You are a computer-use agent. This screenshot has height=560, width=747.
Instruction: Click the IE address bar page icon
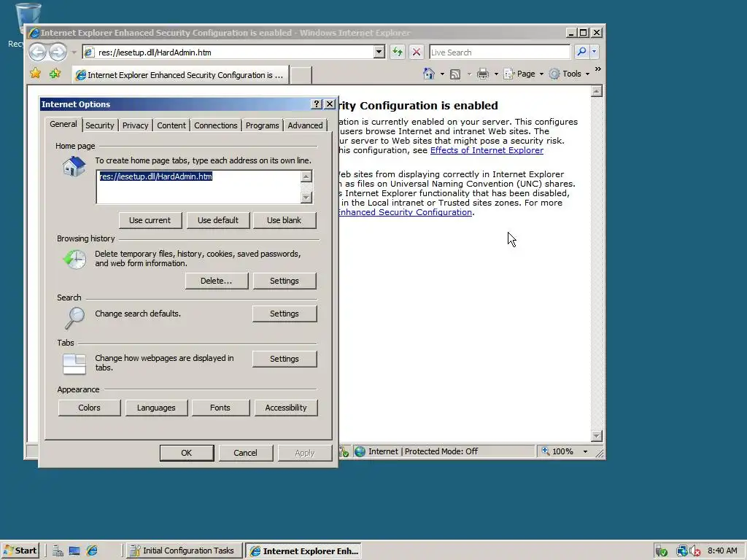pos(89,52)
